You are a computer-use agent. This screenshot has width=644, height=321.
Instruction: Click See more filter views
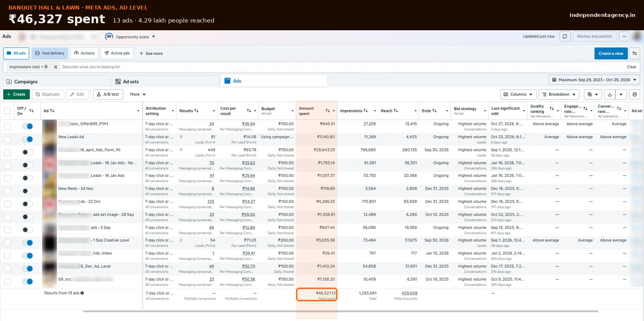tap(151, 53)
